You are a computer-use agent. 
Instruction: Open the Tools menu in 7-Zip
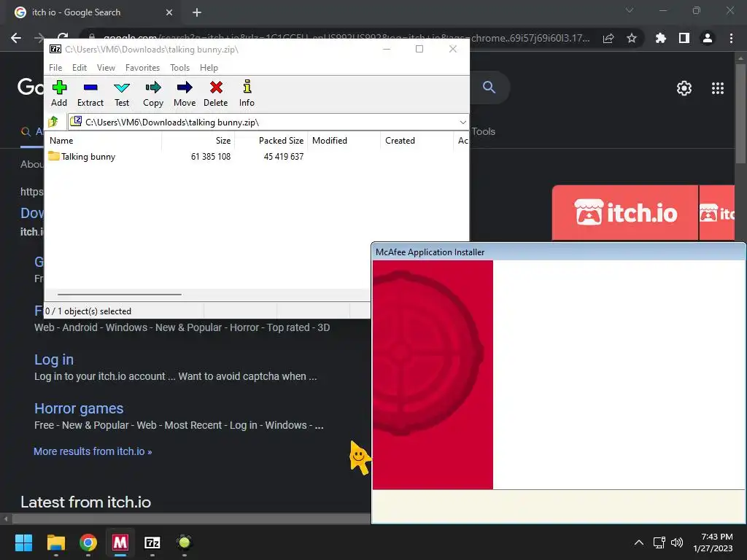coord(179,68)
